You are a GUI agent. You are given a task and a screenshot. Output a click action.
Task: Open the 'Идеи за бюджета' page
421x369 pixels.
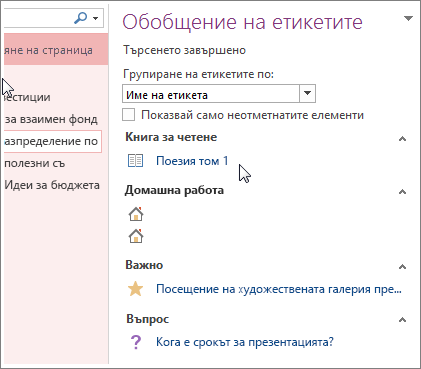(53, 185)
